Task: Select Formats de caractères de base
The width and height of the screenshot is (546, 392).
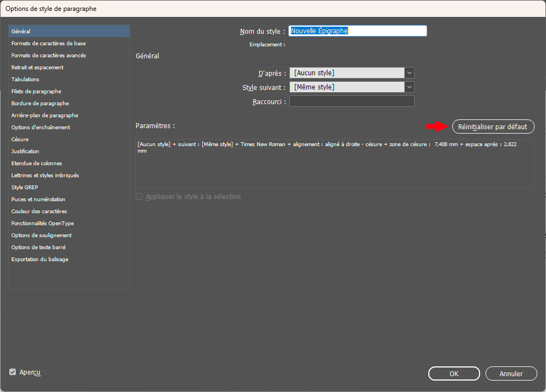Action: pyautogui.click(x=48, y=43)
